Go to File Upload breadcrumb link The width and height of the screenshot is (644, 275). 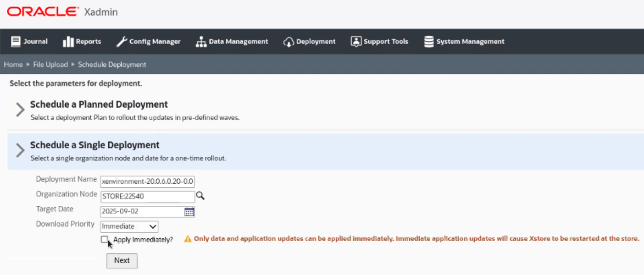tap(50, 65)
